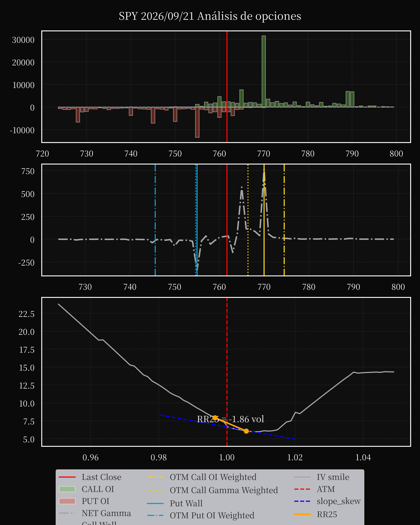Click the 0.96 x-axis tick label
The image size is (420, 525).
click(x=91, y=458)
